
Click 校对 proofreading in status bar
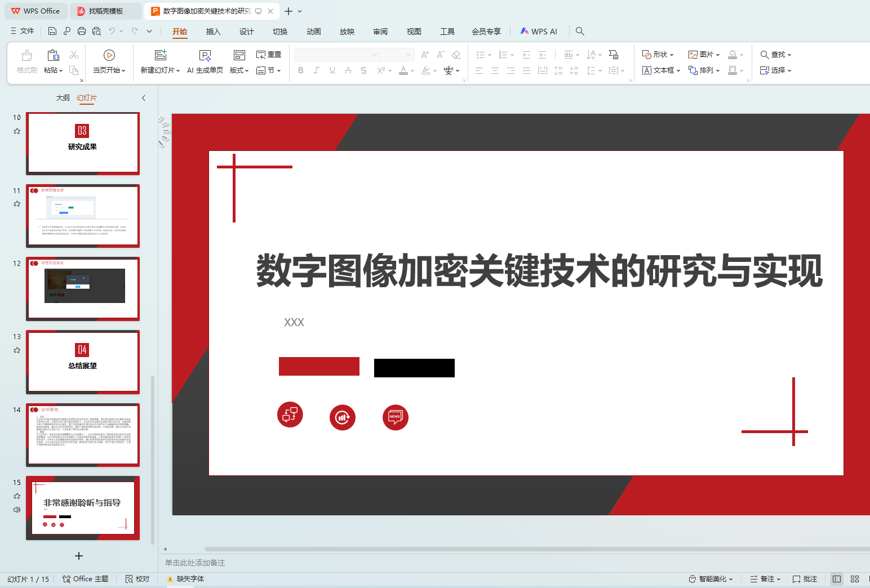[x=137, y=579]
